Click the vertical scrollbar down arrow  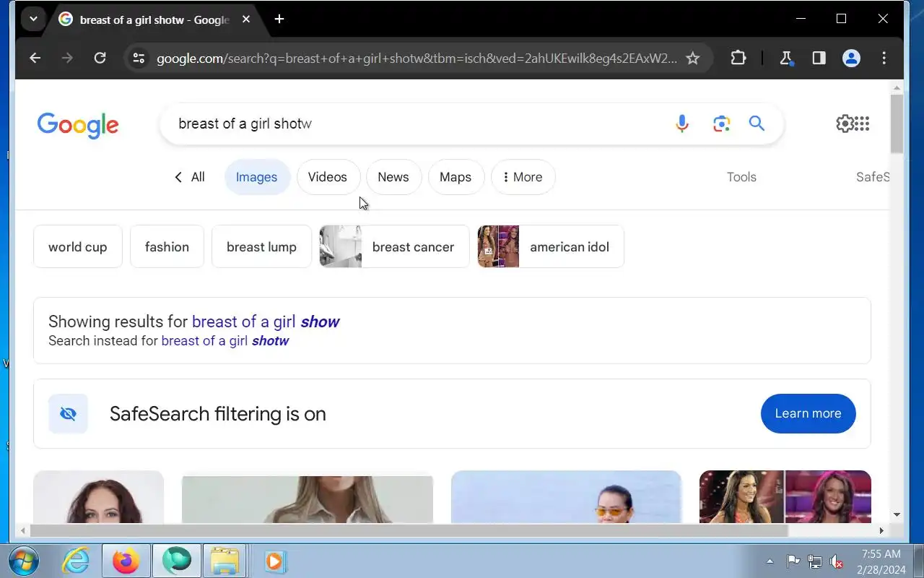(897, 515)
